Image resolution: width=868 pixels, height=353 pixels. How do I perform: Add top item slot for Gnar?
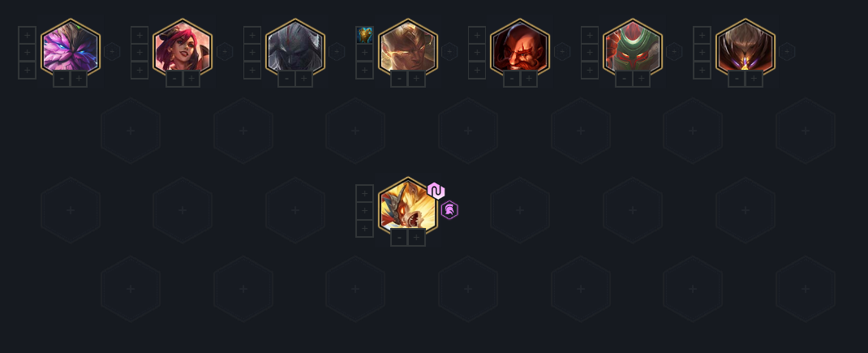click(x=364, y=193)
